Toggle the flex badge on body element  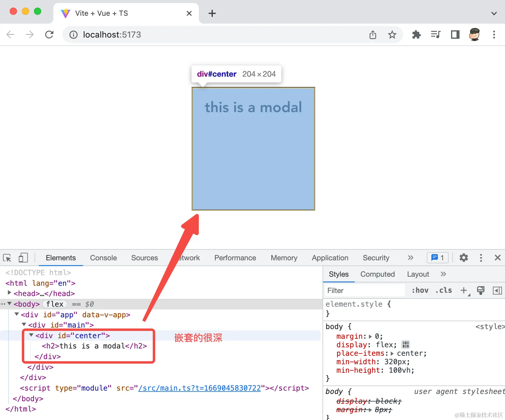55,304
